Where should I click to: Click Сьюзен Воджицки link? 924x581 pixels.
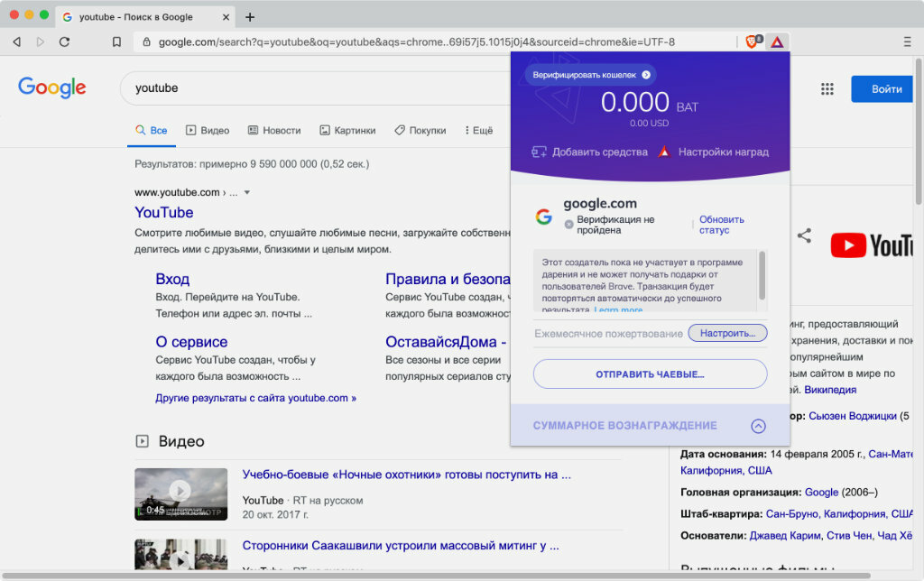852,416
